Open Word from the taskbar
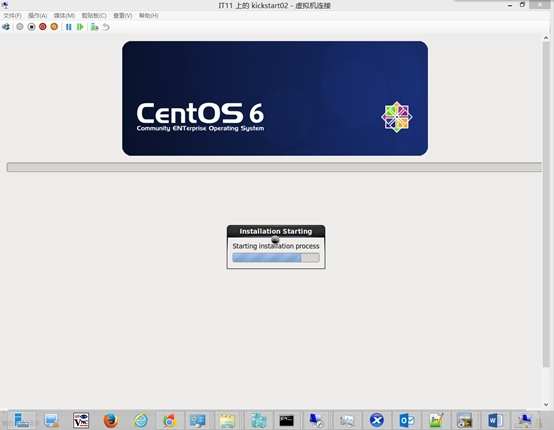Image resolution: width=554 pixels, height=430 pixels. 495,420
